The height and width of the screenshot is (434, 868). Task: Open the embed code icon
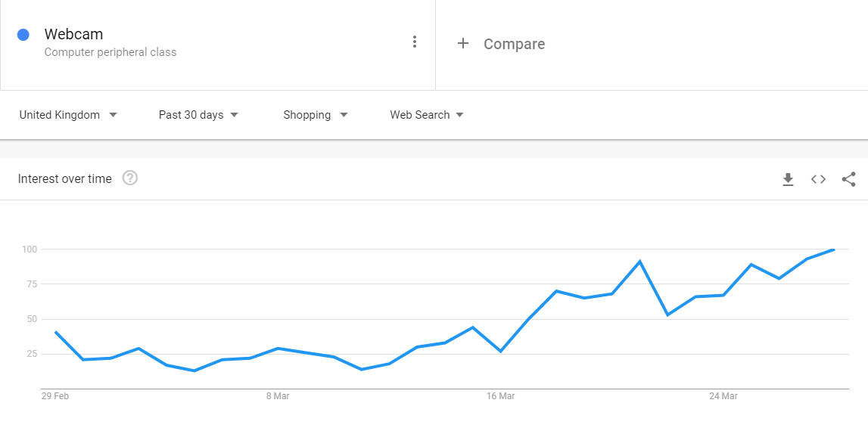tap(818, 179)
